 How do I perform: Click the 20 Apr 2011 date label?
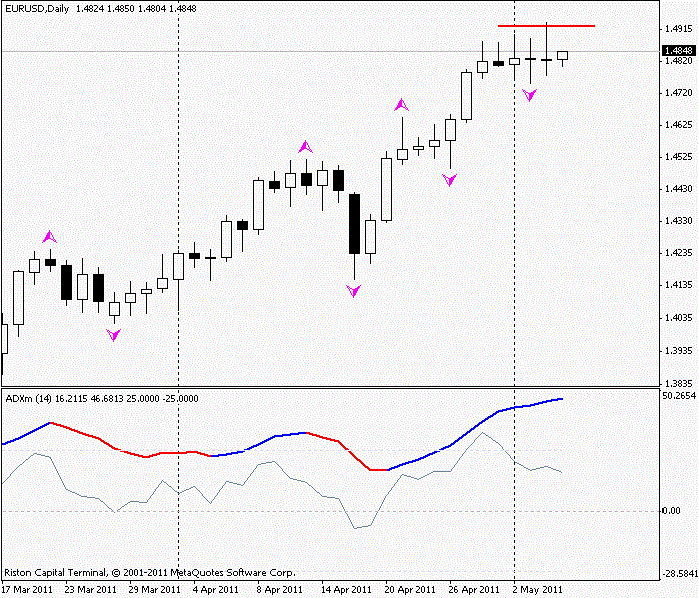410,590
